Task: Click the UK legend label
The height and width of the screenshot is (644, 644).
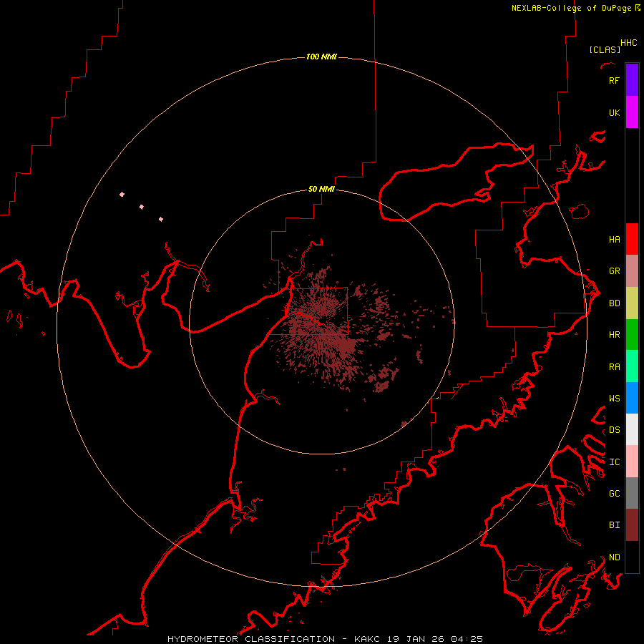Action: [x=614, y=112]
